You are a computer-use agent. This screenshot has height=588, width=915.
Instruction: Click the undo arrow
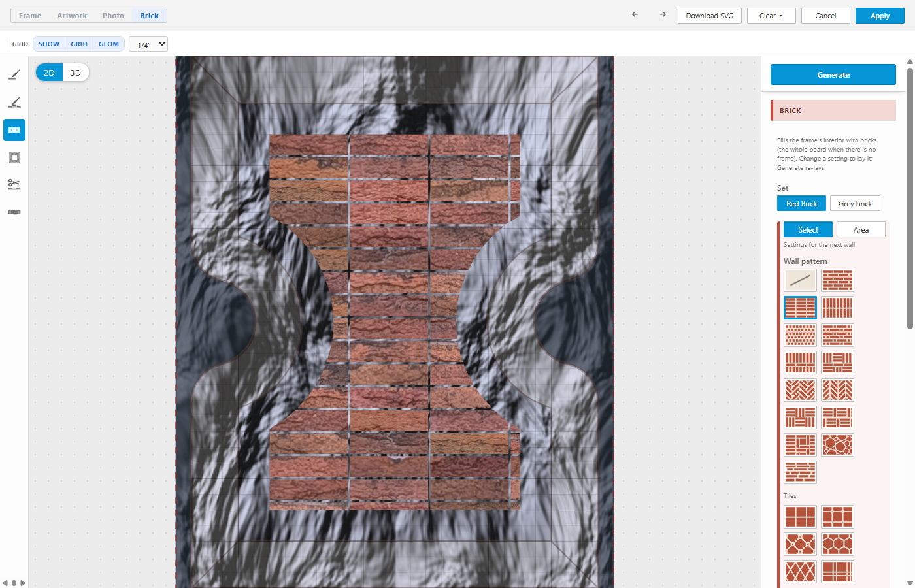pyautogui.click(x=635, y=14)
